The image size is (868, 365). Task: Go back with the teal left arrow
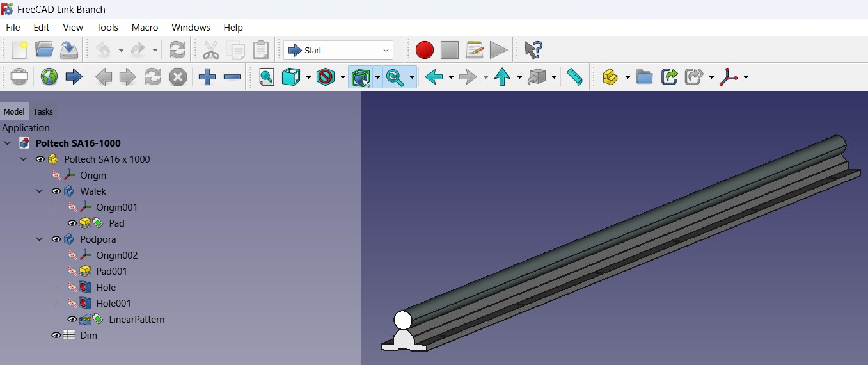[434, 77]
